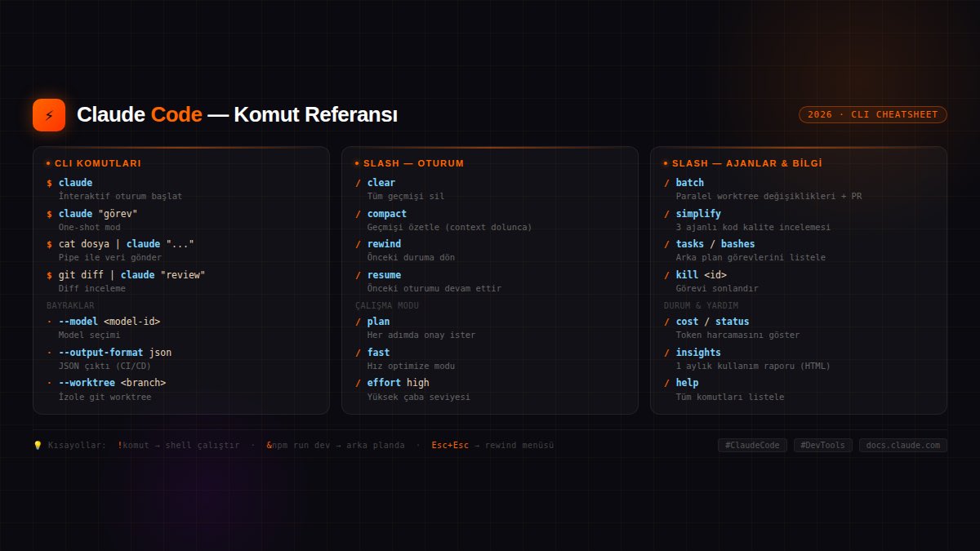Click "Geçmişi özetle (context dolunca)" description
980x551 pixels.
tap(449, 228)
